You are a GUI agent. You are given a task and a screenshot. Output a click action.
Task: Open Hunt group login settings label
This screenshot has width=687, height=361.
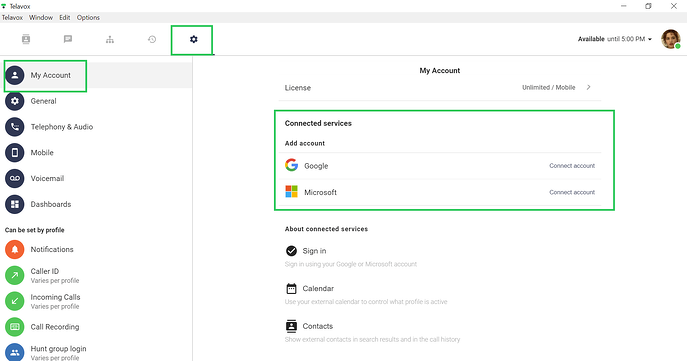tap(58, 349)
